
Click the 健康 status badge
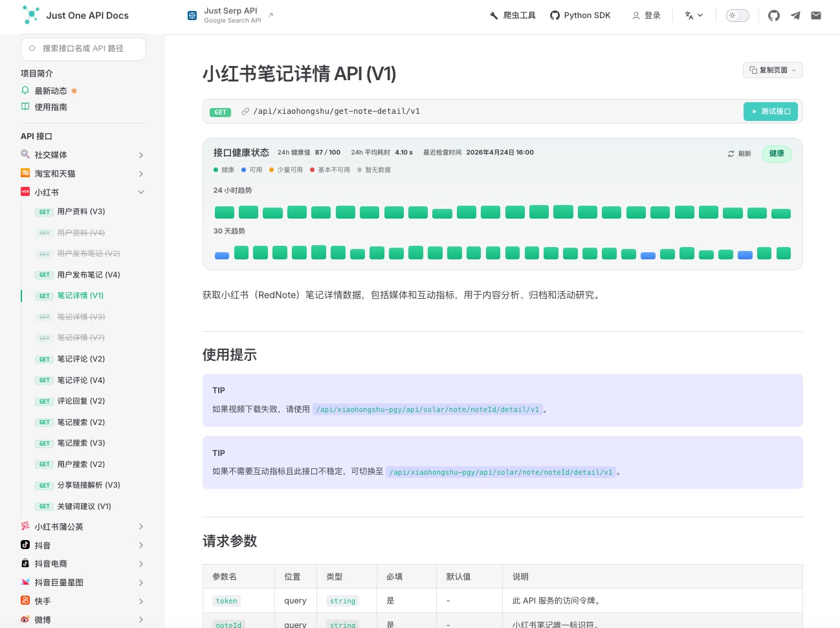click(777, 153)
